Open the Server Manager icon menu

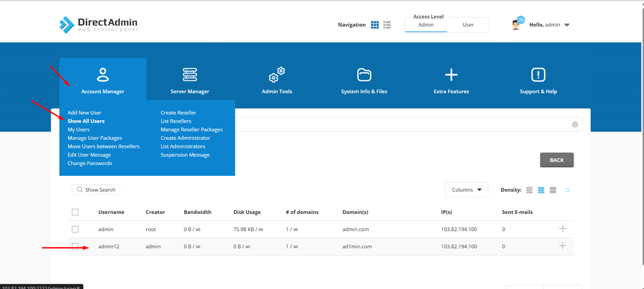[190, 75]
